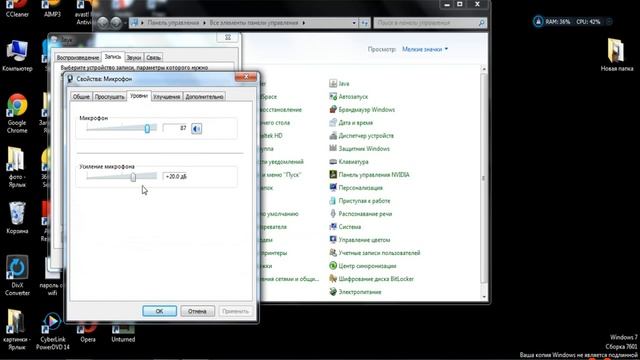This screenshot has width=640, height=360.
Task: Mute the microphone via speaker button
Action: (x=196, y=129)
